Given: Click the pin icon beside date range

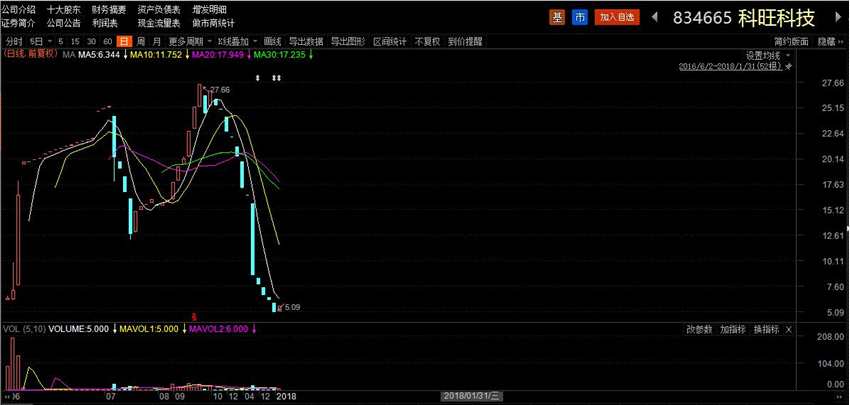Looking at the screenshot, I should pyautogui.click(x=789, y=66).
